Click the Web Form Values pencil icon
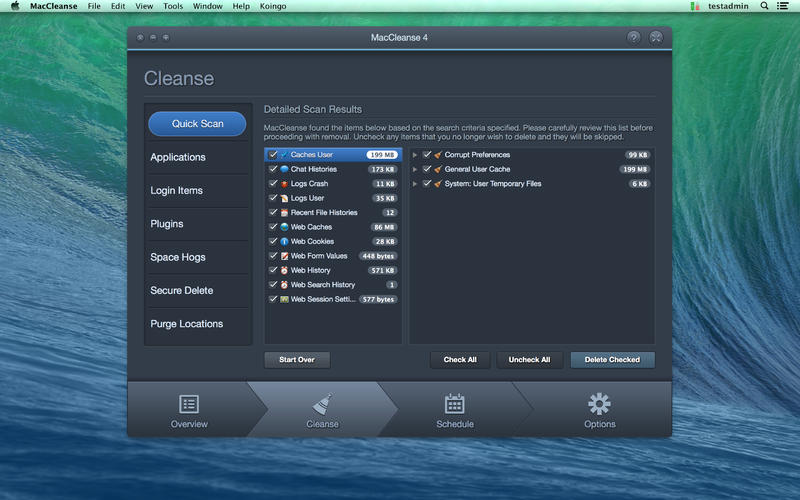The height and width of the screenshot is (500, 800). (x=284, y=256)
